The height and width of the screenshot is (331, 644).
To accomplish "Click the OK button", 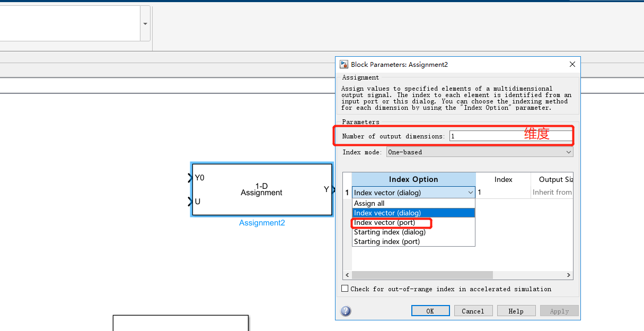I will (430, 310).
